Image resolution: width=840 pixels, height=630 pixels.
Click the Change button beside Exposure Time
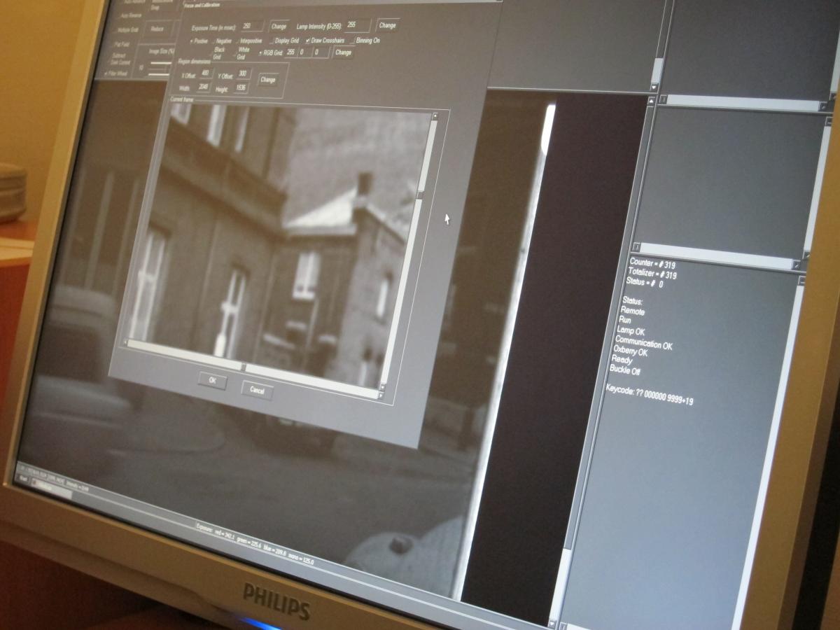click(x=279, y=26)
